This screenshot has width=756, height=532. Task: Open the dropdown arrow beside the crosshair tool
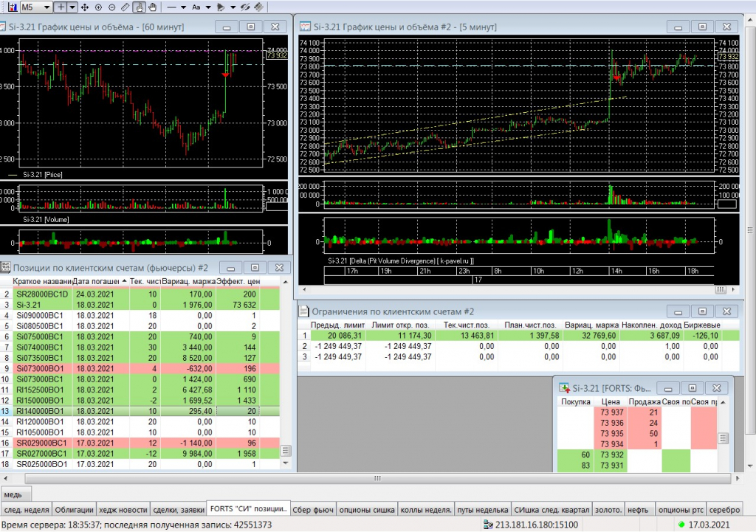(x=72, y=7)
